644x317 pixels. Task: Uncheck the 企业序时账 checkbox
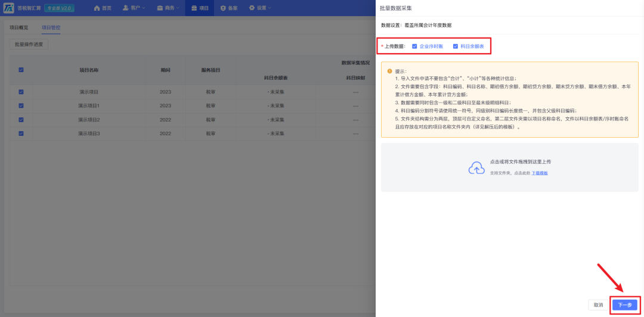414,46
